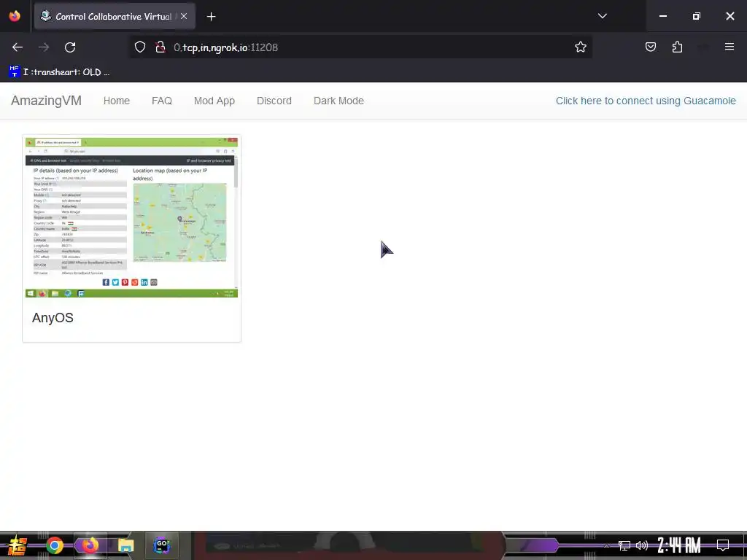
Task: Open the Home nav item
Action: 117,101
